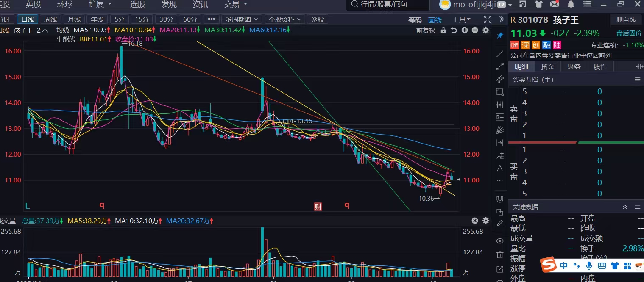Choose the price channel drawing tool
Screen dimensions: 644x282
coord(500,79)
